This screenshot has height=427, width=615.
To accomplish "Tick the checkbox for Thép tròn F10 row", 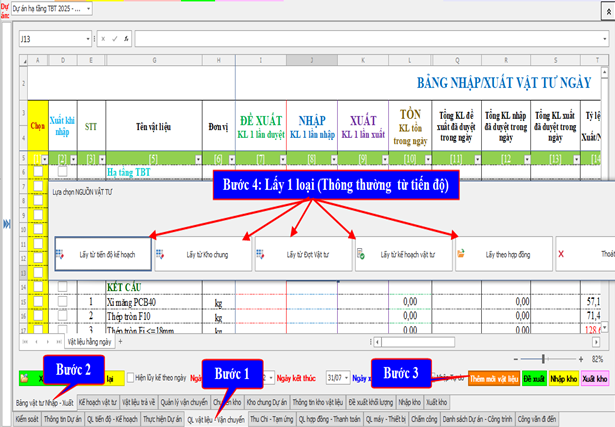I will point(38,314).
